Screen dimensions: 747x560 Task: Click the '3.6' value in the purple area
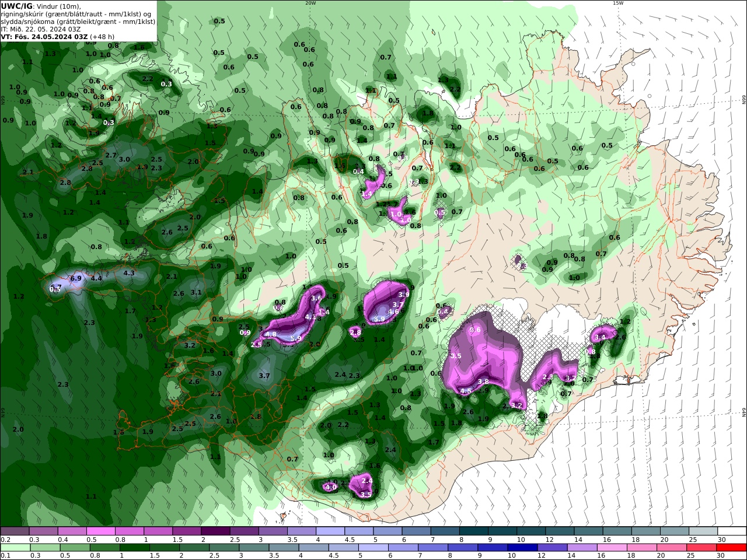click(316, 298)
